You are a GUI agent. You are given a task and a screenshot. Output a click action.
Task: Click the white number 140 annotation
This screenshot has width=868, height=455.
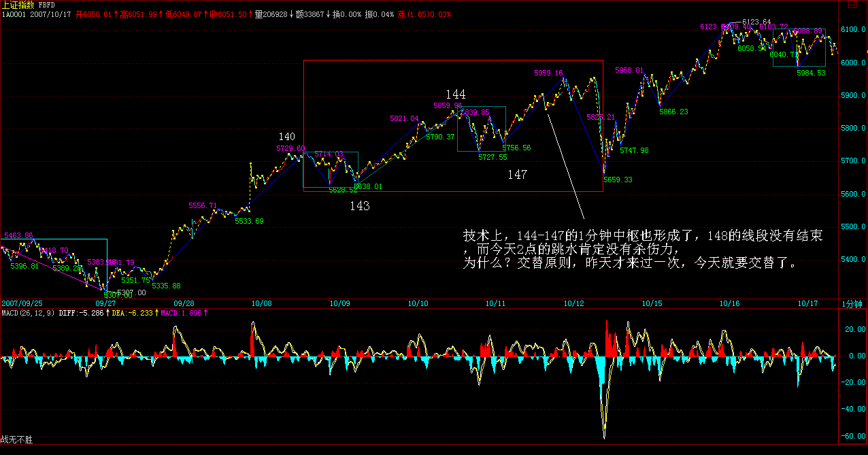pyautogui.click(x=287, y=137)
